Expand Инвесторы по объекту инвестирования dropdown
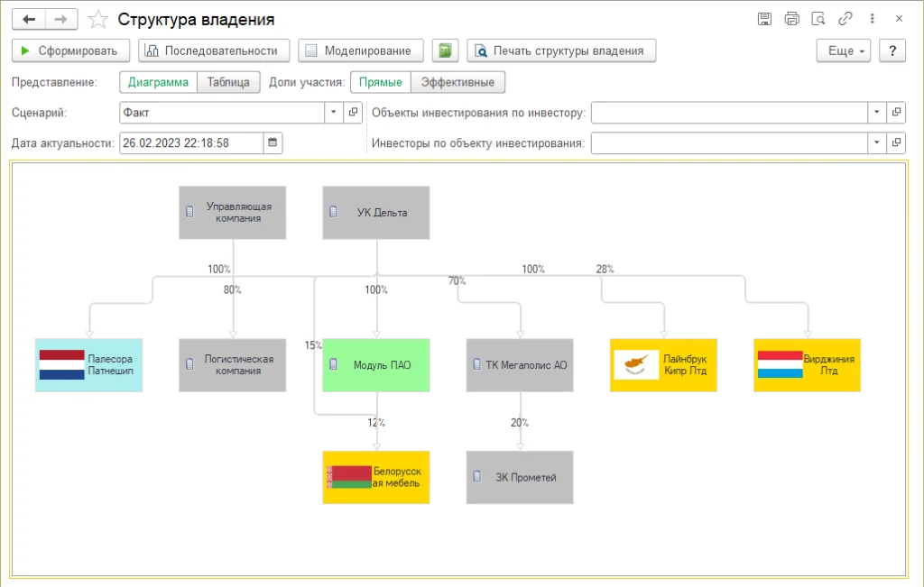The image size is (924, 587). (x=877, y=142)
